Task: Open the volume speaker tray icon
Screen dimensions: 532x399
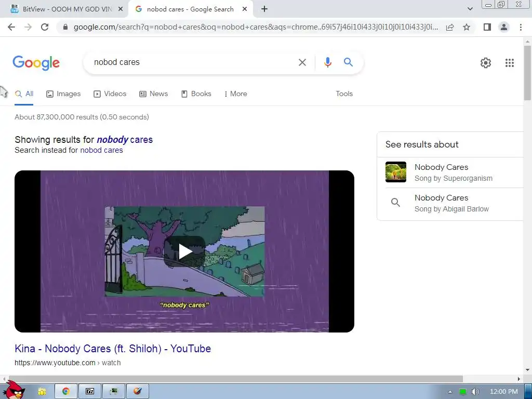Action: tap(475, 392)
